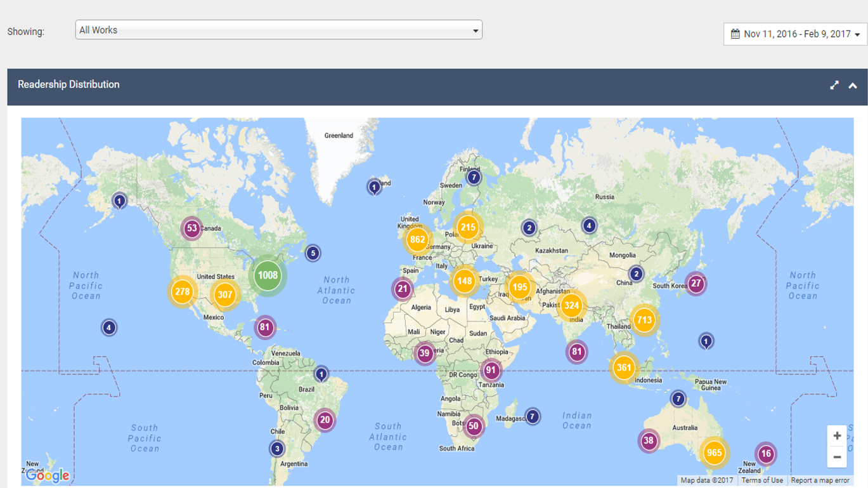Select the 4 pin marker in the Pacific
868x488 pixels.
(x=109, y=328)
